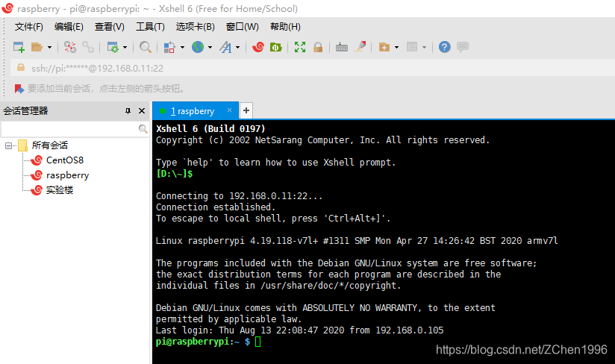Click the session manager search magnifier icon
Screen dimensions: 615x364
click(x=143, y=128)
